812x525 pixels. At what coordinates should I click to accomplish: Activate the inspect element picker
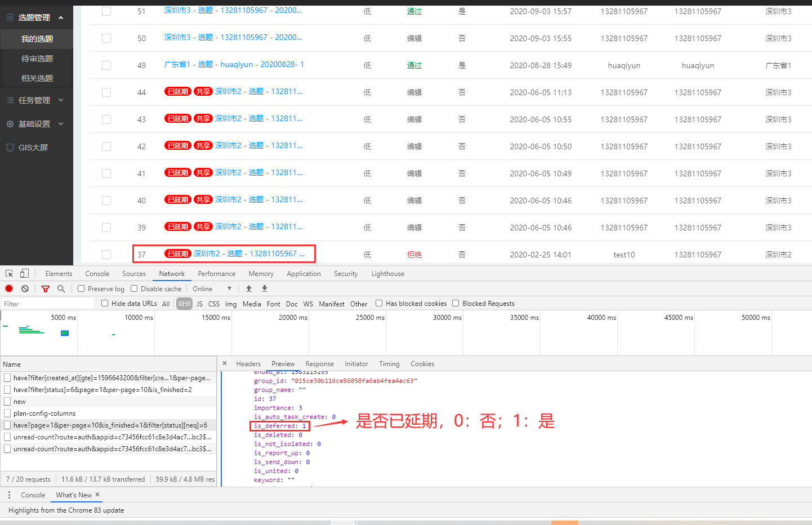10,274
